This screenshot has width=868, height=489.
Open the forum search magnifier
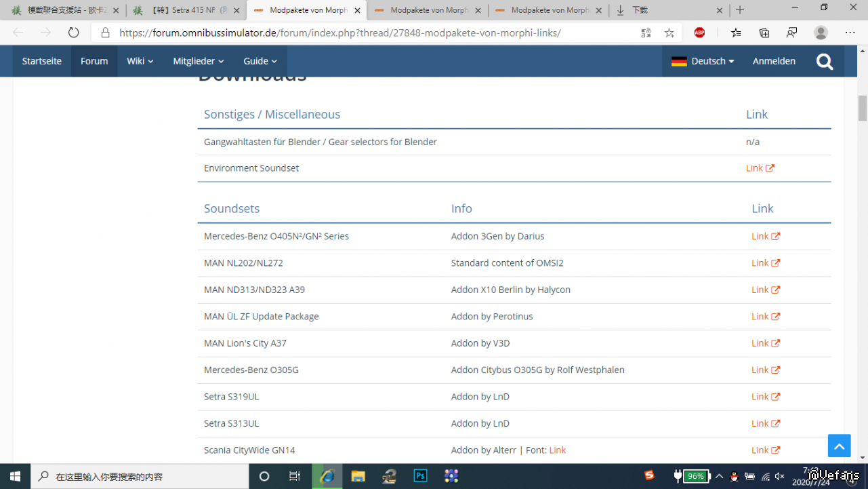click(x=825, y=61)
